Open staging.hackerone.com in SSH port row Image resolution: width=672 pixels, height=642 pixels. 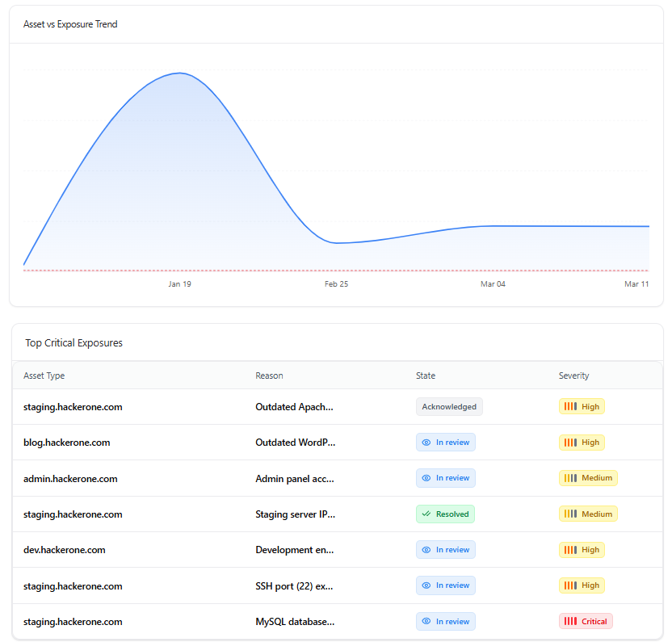point(73,586)
